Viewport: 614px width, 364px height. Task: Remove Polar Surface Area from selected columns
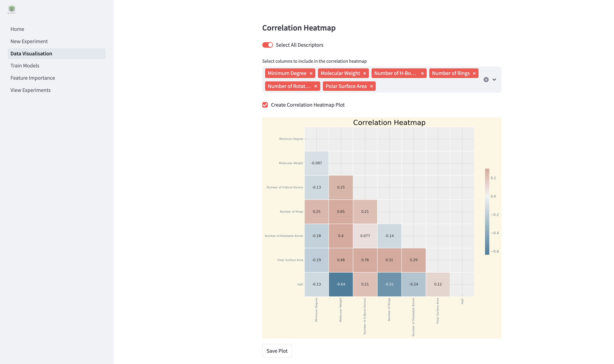pyautogui.click(x=371, y=86)
